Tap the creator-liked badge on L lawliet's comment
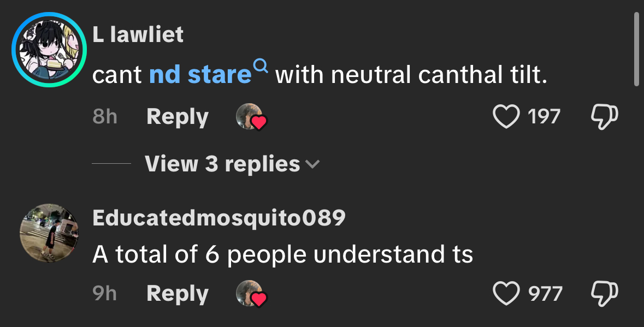Viewport: 644px width, 327px height. [x=251, y=117]
